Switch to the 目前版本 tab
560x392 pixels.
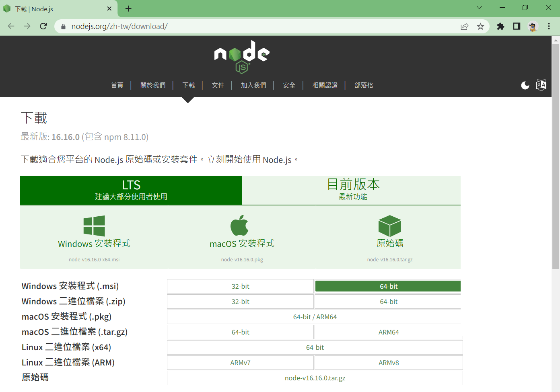tap(352, 190)
